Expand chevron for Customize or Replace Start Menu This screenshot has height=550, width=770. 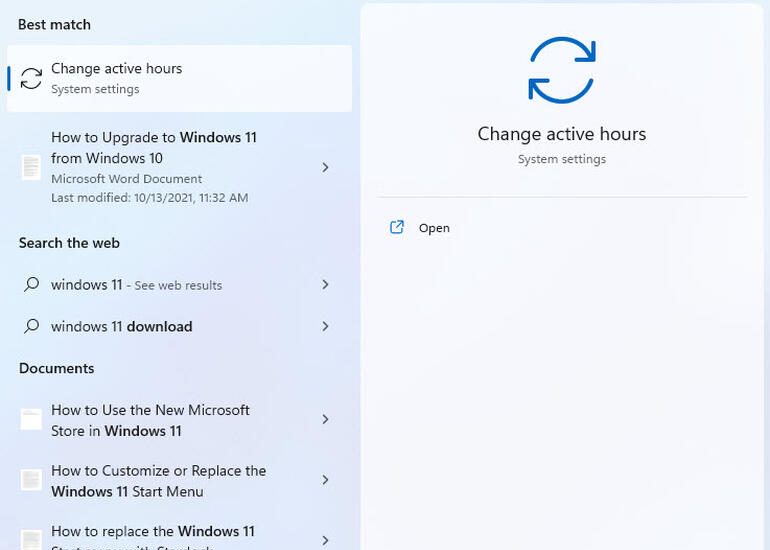tap(325, 480)
